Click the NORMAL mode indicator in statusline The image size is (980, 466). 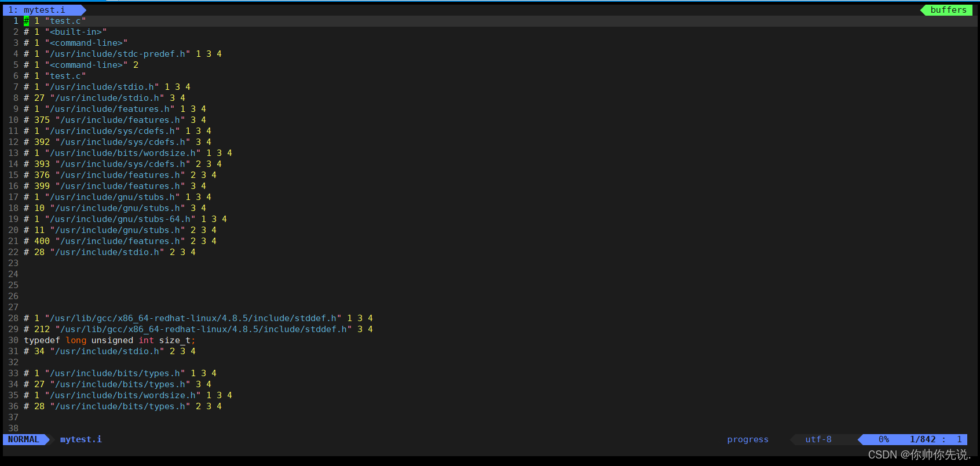24,439
